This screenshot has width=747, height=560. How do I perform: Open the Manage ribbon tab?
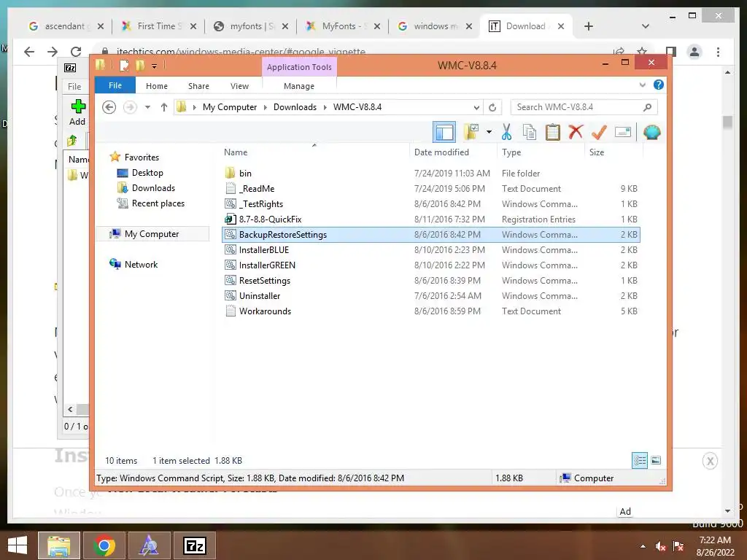[298, 86]
